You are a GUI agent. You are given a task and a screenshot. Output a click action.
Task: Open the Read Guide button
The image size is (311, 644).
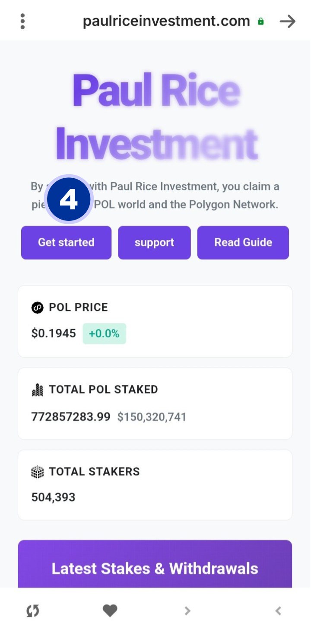pyautogui.click(x=243, y=242)
